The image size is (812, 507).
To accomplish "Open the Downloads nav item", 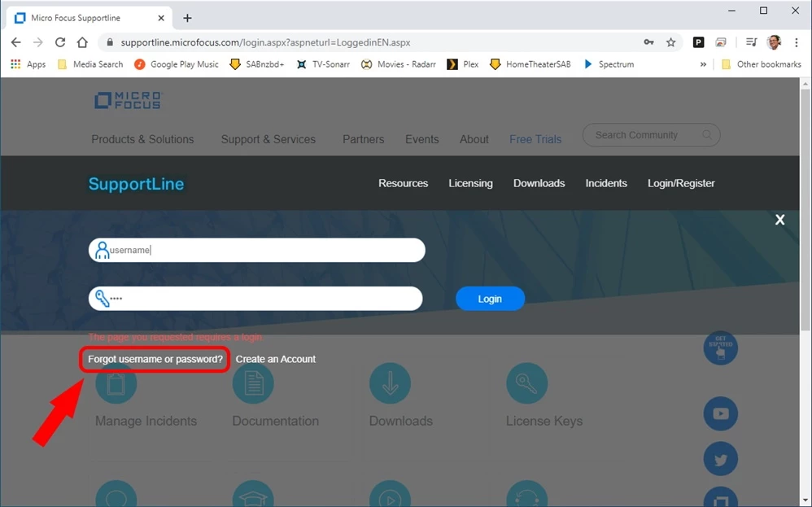I will coord(539,183).
